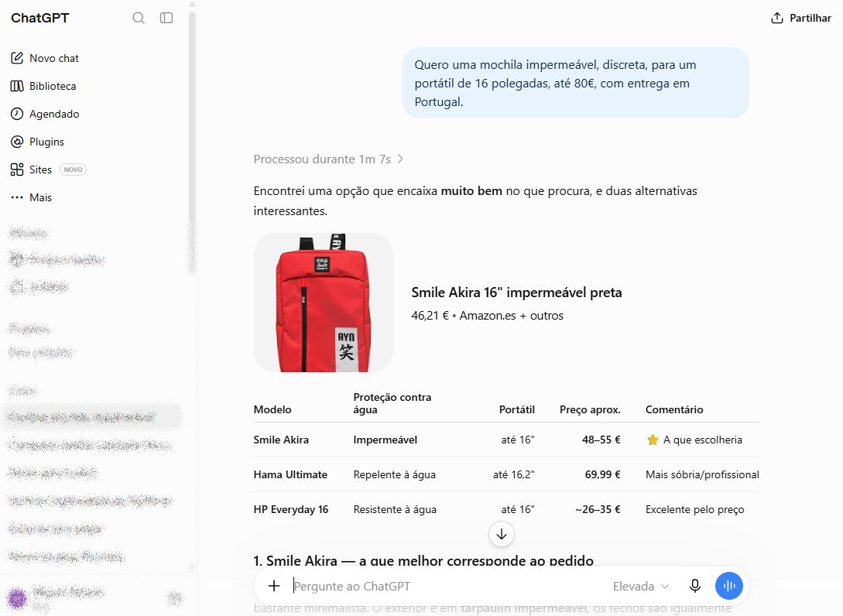Open the Elevada reasoning level dropdown

(640, 586)
